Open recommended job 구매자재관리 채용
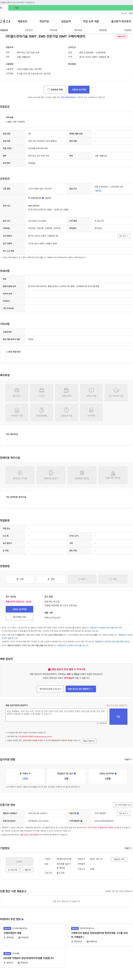The image size is (133, 980). (13, 933)
